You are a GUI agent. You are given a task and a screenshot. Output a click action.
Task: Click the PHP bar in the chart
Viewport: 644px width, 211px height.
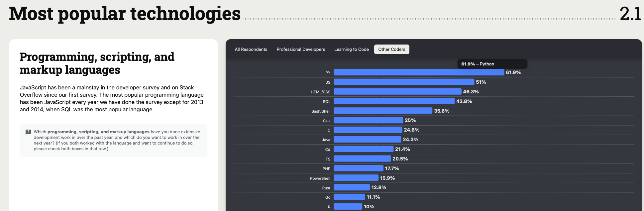tap(358, 168)
